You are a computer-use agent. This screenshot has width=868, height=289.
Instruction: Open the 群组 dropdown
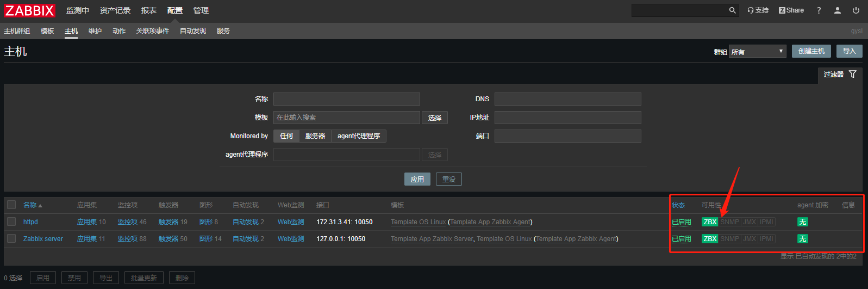click(758, 51)
